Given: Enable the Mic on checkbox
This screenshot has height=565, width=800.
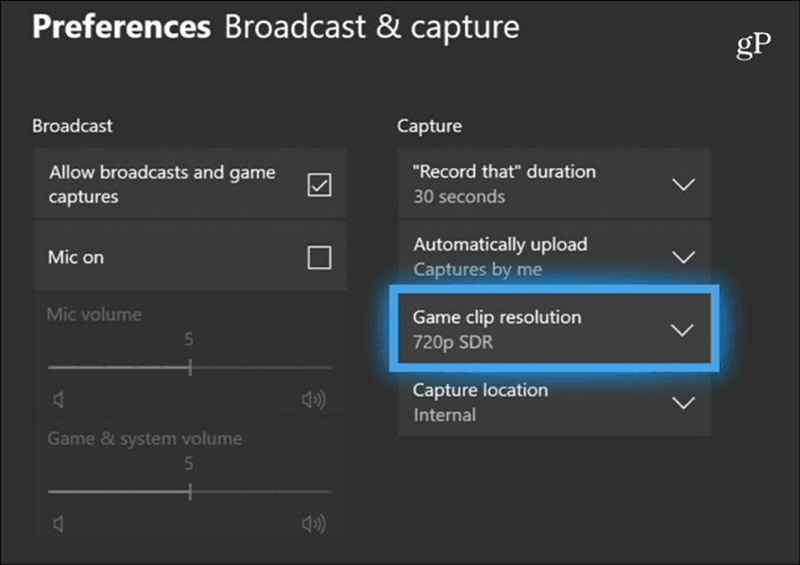Looking at the screenshot, I should (x=319, y=258).
